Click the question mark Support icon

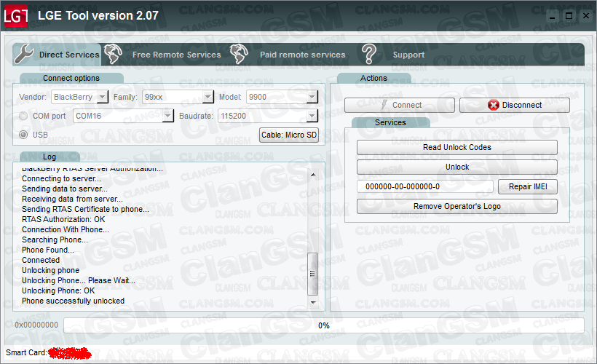(x=369, y=54)
